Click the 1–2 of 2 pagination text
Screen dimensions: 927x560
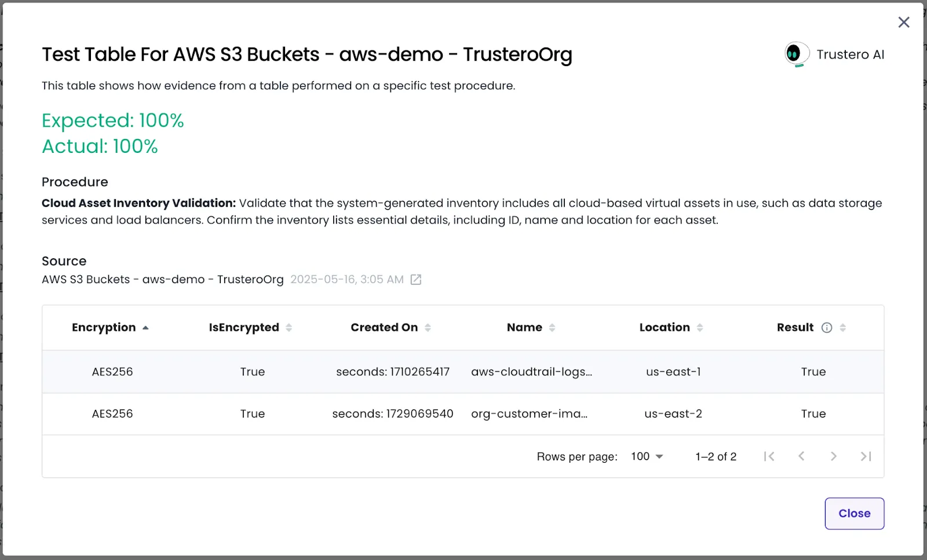click(x=716, y=456)
